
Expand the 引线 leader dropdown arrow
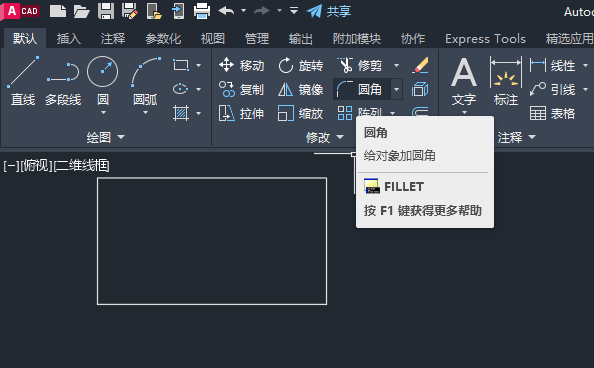586,89
